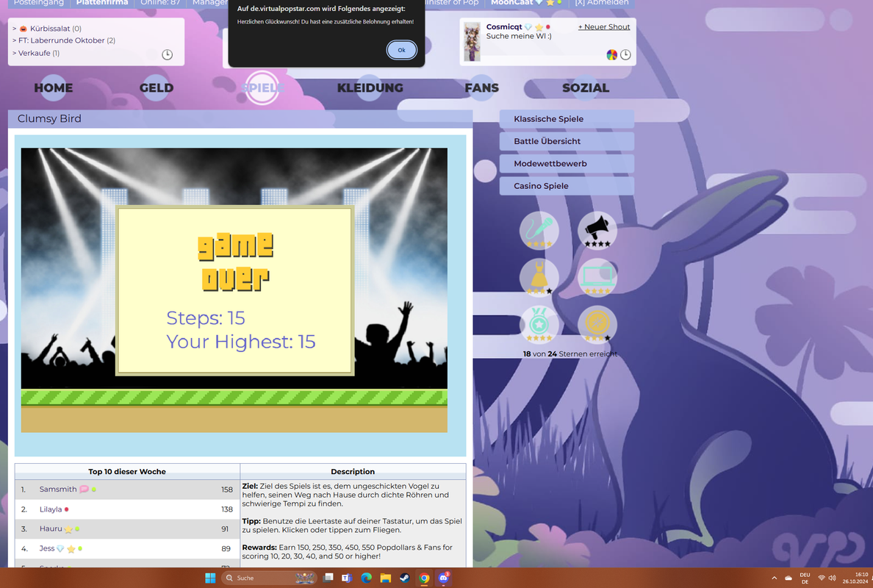The width and height of the screenshot is (873, 588).
Task: Open Lilayla's profile from leaderboard
Action: 51,509
